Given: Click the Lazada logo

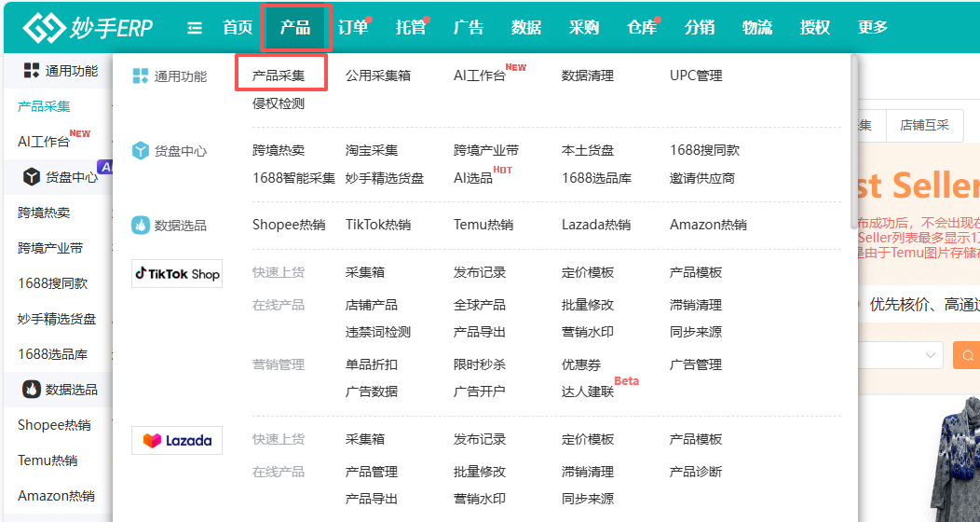Looking at the screenshot, I should (x=177, y=440).
